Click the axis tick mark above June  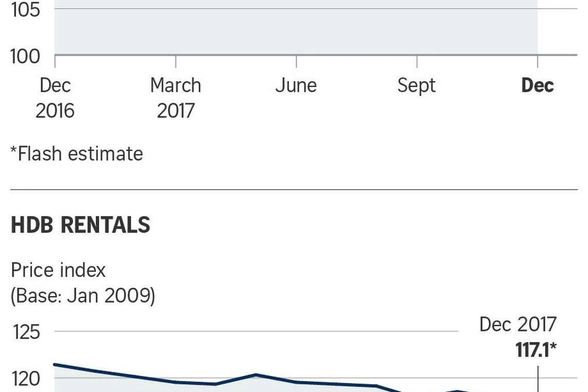click(296, 61)
